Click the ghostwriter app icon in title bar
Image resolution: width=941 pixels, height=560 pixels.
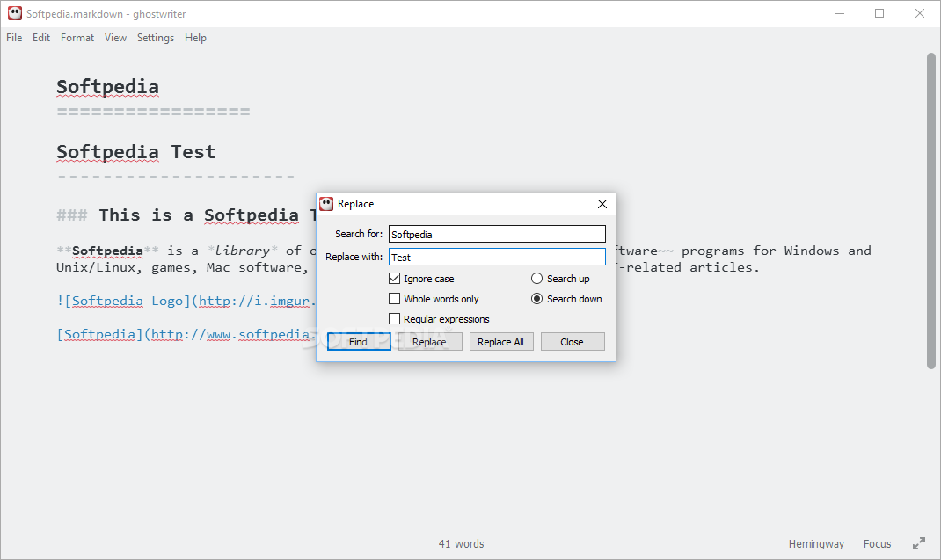tap(14, 13)
